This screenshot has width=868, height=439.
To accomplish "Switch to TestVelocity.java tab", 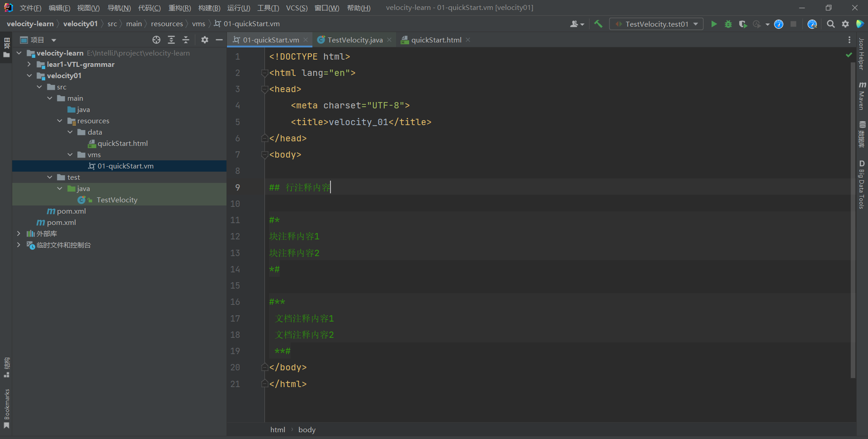I will click(x=354, y=40).
